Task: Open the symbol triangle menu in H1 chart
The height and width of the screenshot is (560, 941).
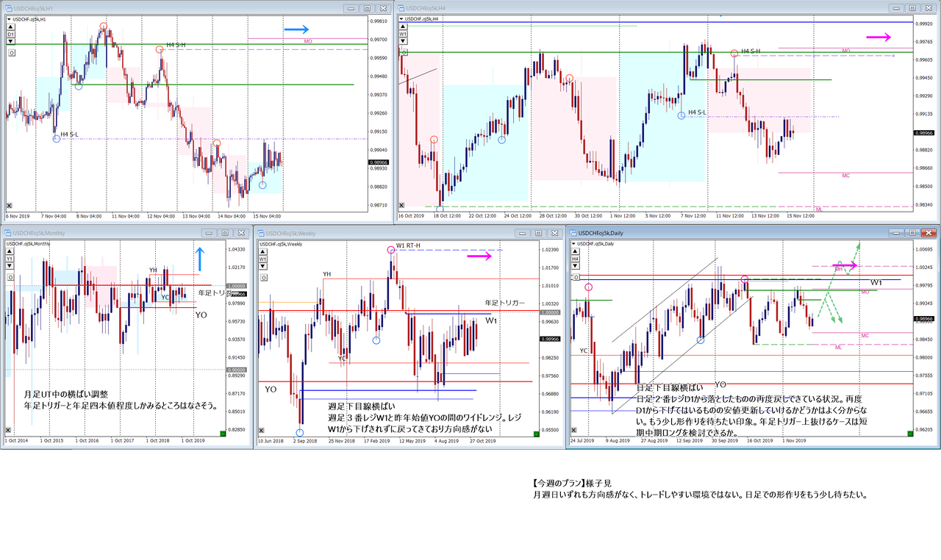Action: coord(9,19)
